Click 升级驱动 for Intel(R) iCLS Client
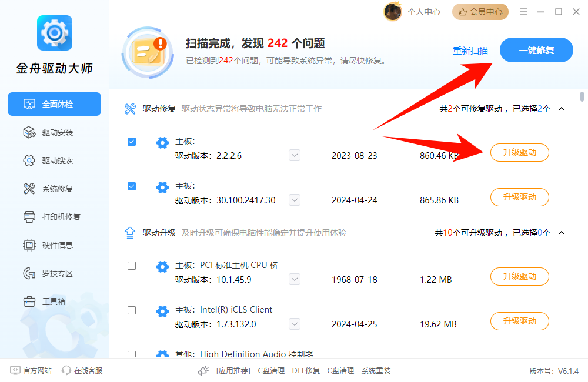588x382 pixels. click(520, 321)
